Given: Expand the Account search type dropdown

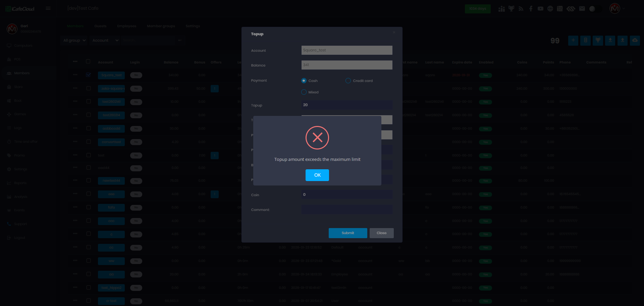Looking at the screenshot, I should click(x=105, y=40).
